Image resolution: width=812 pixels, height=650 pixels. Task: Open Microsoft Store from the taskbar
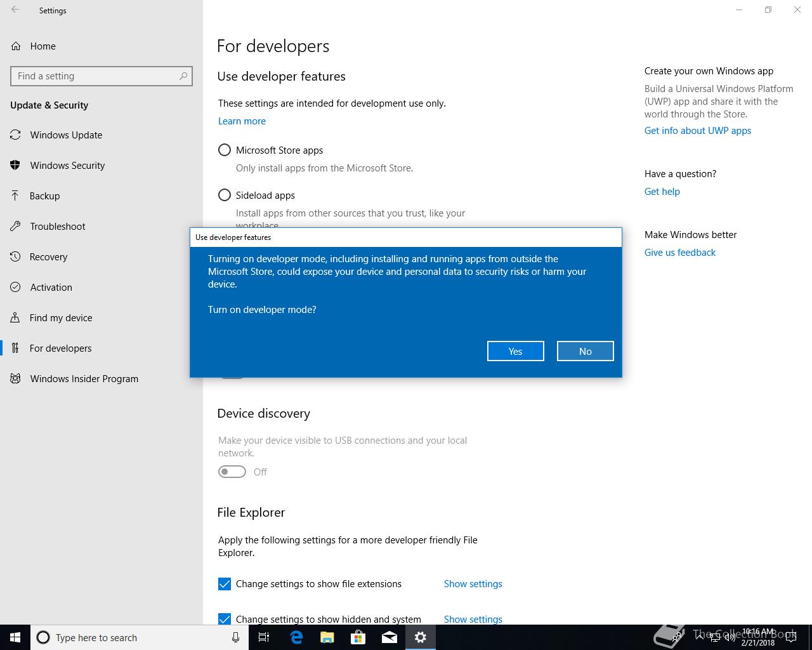(358, 637)
